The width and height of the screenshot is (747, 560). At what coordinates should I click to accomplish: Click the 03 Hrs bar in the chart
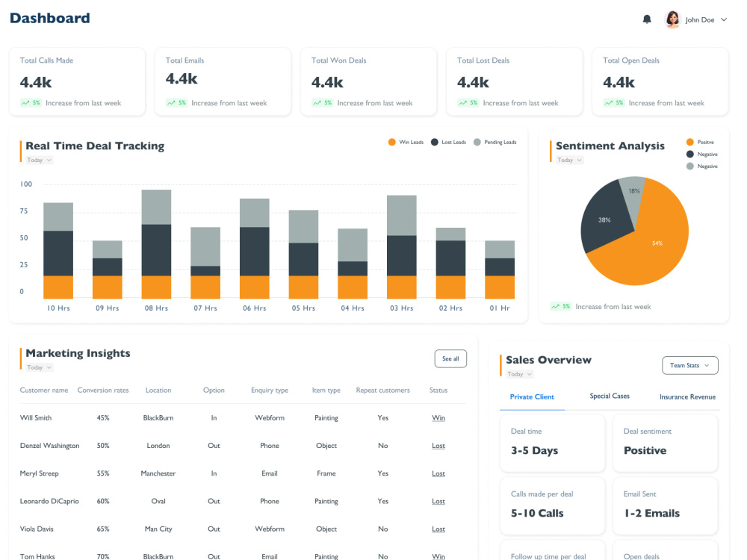(402, 247)
